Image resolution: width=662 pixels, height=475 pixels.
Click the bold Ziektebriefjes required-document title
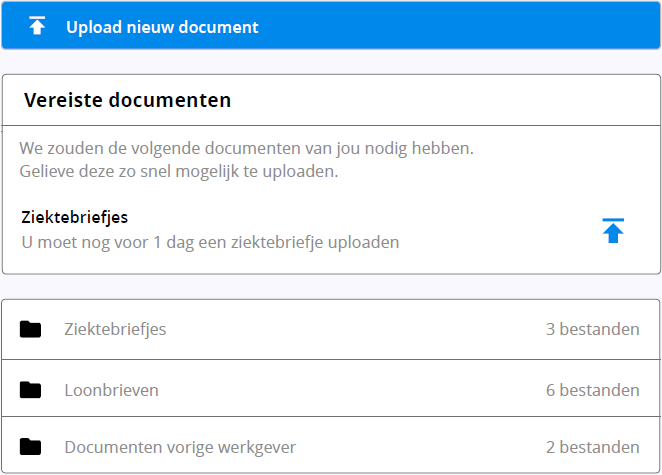(x=75, y=217)
